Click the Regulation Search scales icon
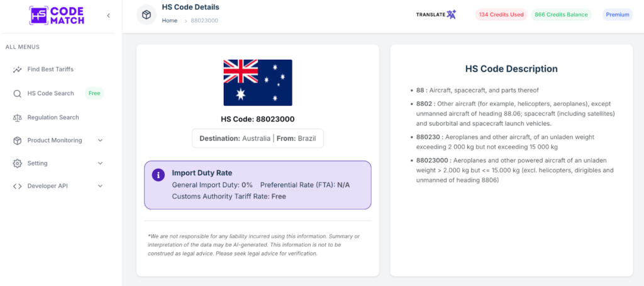The width and height of the screenshot is (644, 286). click(17, 117)
